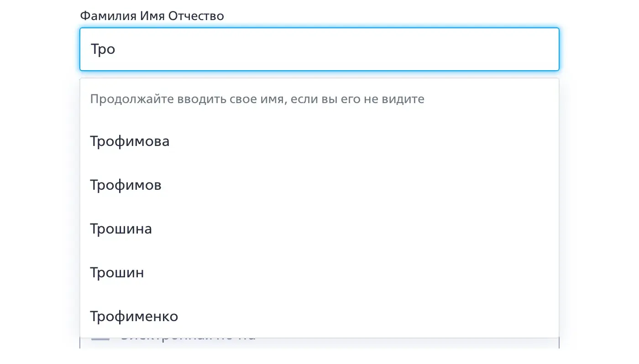Choose "Трофименко" from the dropdown list
The image size is (639, 364).
(x=134, y=317)
